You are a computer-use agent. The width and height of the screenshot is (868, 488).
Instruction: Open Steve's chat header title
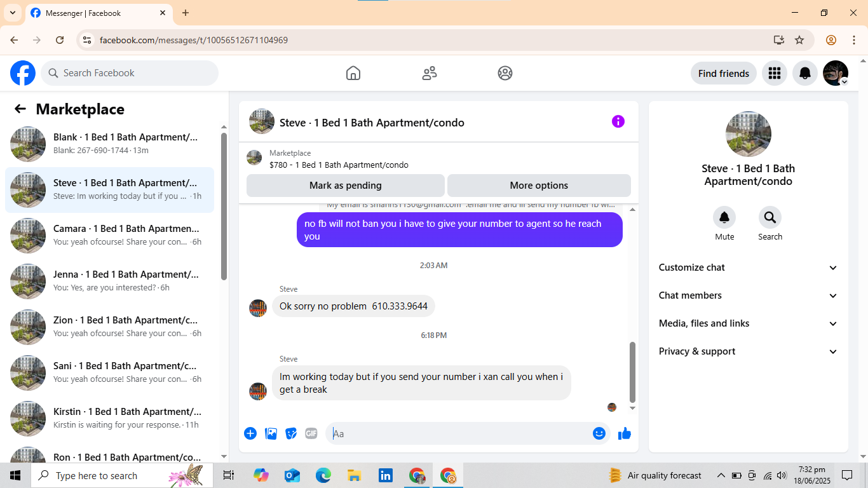372,123
